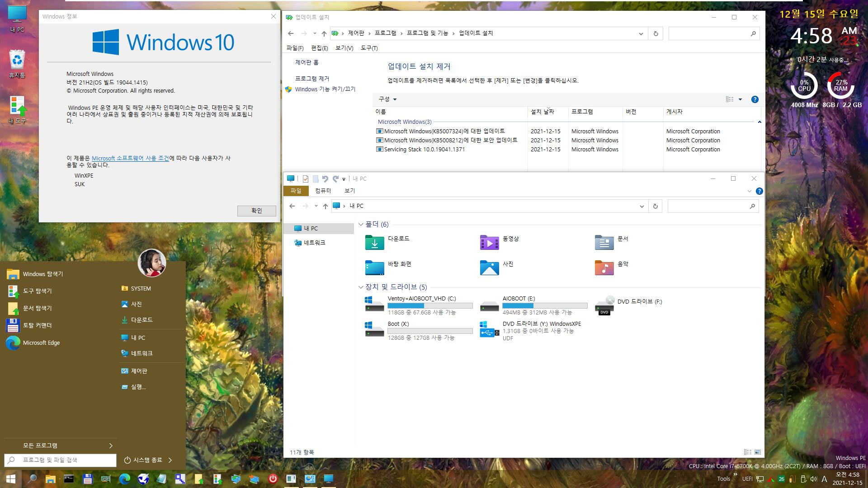Open Quick Access Toolbar customize dropdown
The height and width of the screenshot is (488, 868).
pos(344,179)
